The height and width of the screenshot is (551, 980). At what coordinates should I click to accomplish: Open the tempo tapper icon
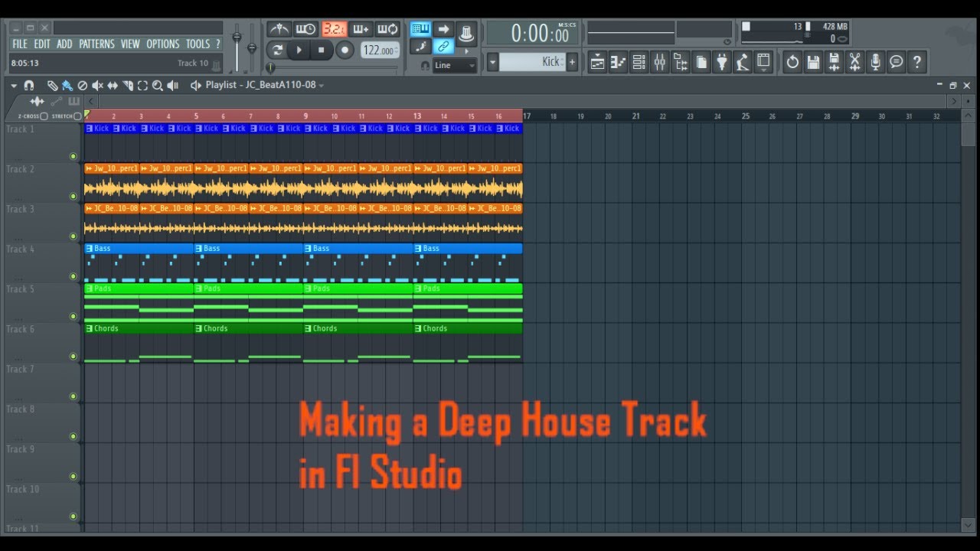click(743, 62)
